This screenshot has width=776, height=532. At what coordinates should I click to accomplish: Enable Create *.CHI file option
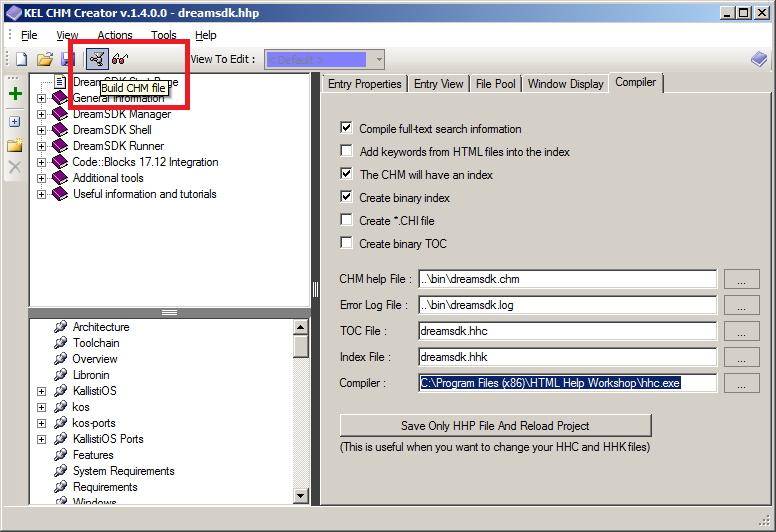point(346,220)
